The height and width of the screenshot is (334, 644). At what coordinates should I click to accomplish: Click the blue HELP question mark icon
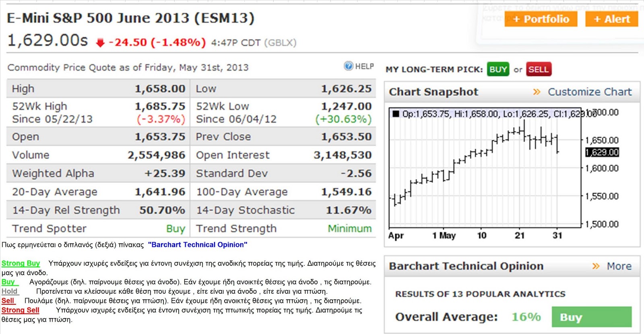(349, 66)
